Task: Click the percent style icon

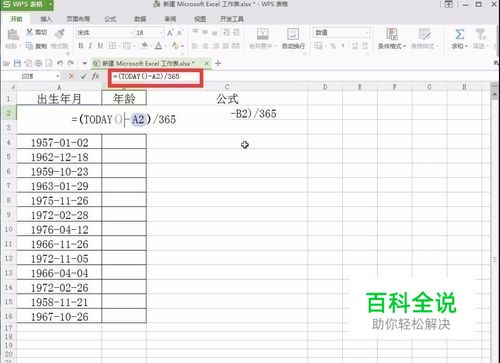Action: (333, 46)
